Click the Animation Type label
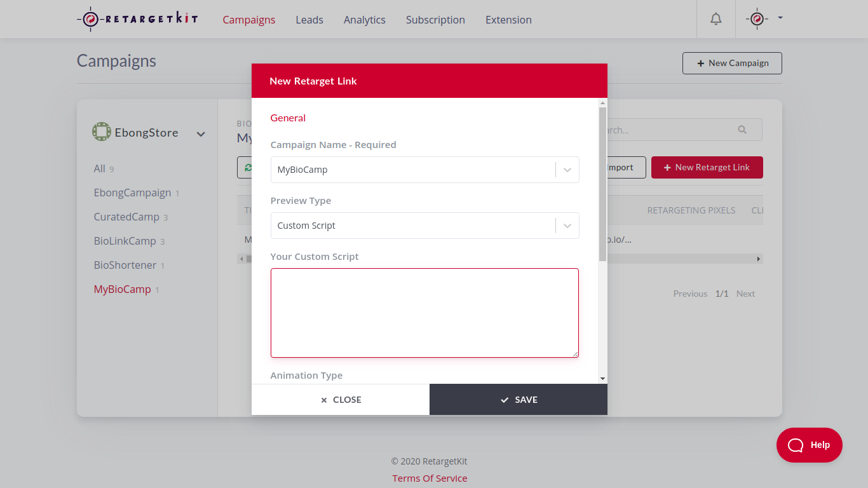This screenshot has width=868, height=488. point(306,376)
